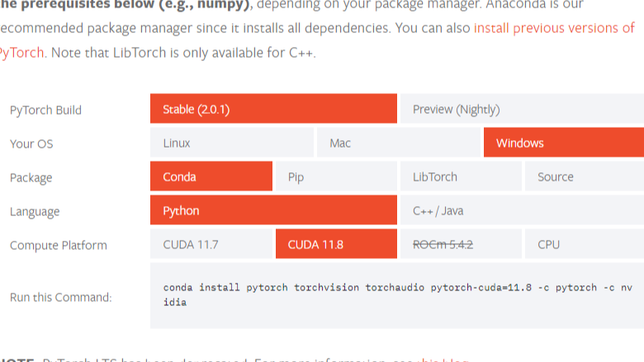Choose CUDA 11.7 compute platform

(x=211, y=244)
